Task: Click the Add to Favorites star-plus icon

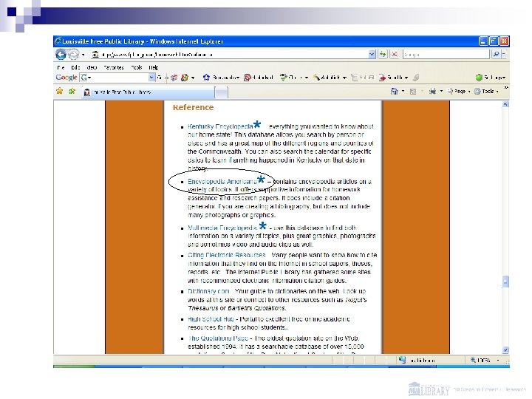Action: click(x=72, y=91)
